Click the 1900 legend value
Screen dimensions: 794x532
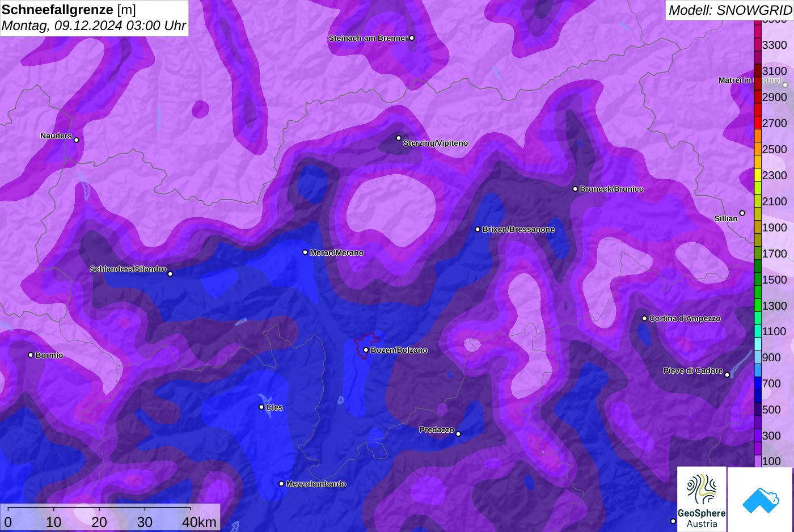[x=774, y=227]
